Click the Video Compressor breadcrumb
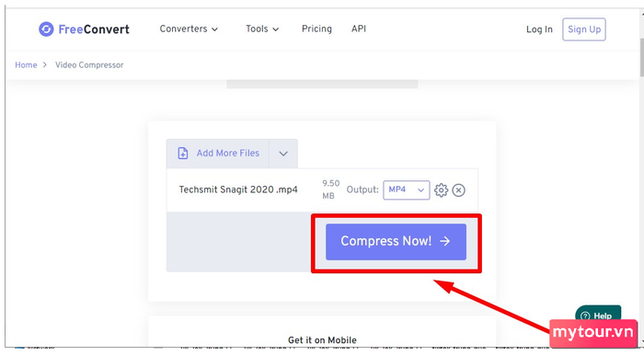Screen dimensions: 644x356 tap(89, 65)
